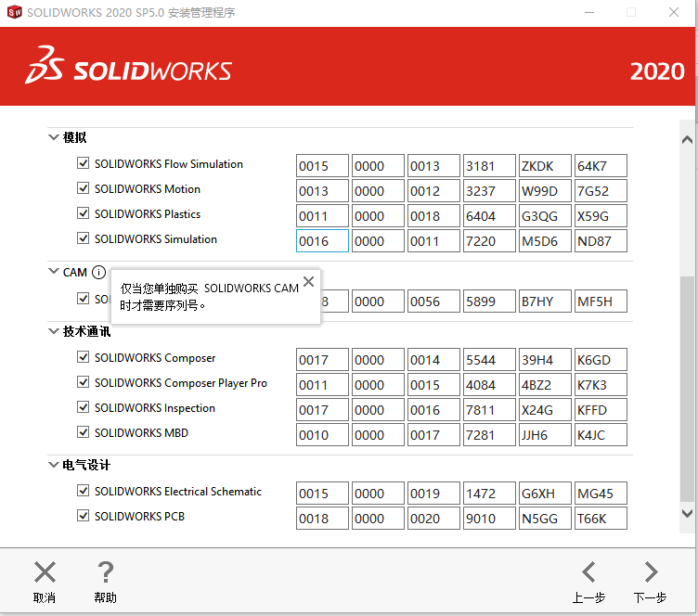Click Electrical Schematic field G6XH
The height and width of the screenshot is (616, 698).
click(x=546, y=494)
